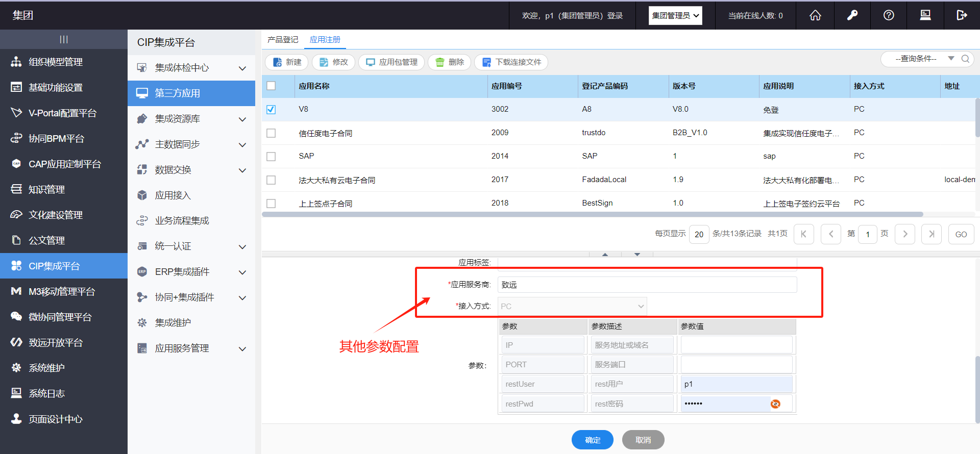Uncheck the V8 row checkbox

(271, 110)
